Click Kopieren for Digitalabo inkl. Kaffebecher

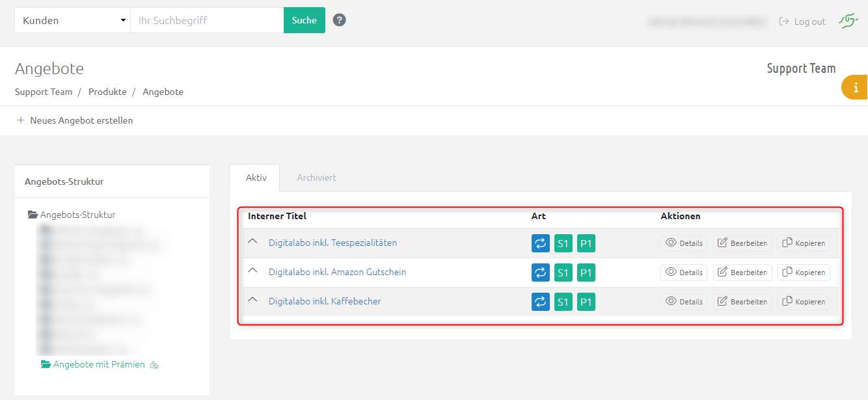804,302
